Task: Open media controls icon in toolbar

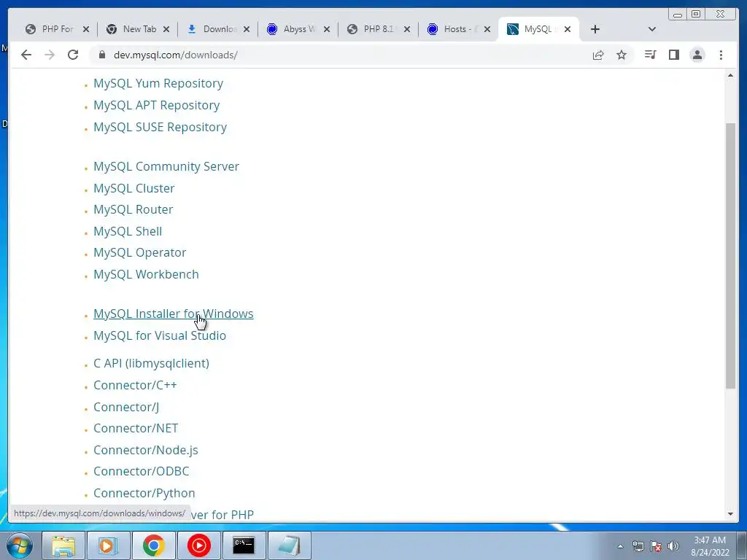Action: (x=650, y=55)
